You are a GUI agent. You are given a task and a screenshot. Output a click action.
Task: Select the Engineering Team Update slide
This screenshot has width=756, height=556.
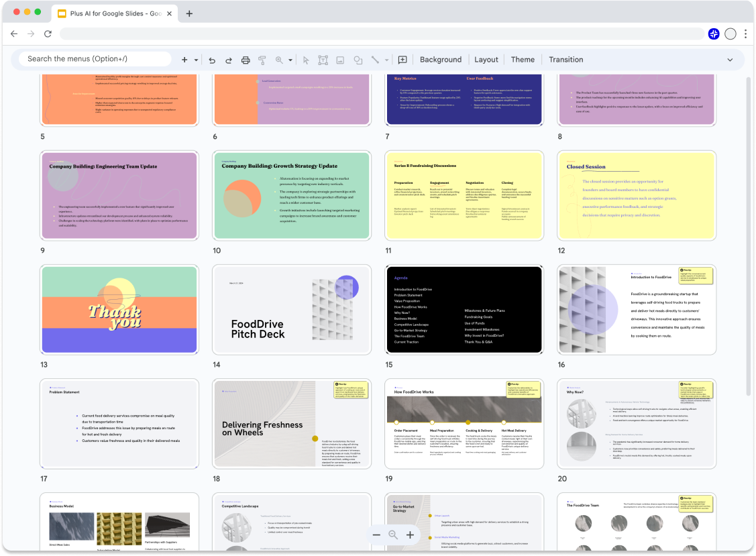(x=119, y=195)
